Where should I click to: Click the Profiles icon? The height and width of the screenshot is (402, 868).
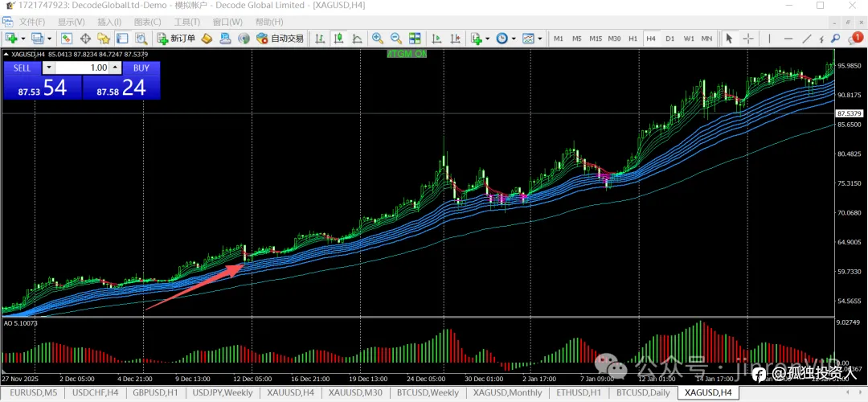click(x=38, y=39)
